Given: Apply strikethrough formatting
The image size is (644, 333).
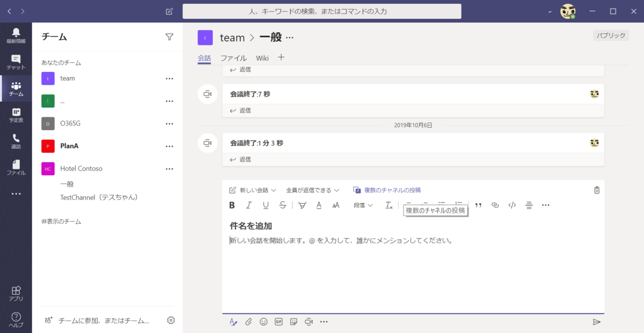Looking at the screenshot, I should pyautogui.click(x=283, y=205).
